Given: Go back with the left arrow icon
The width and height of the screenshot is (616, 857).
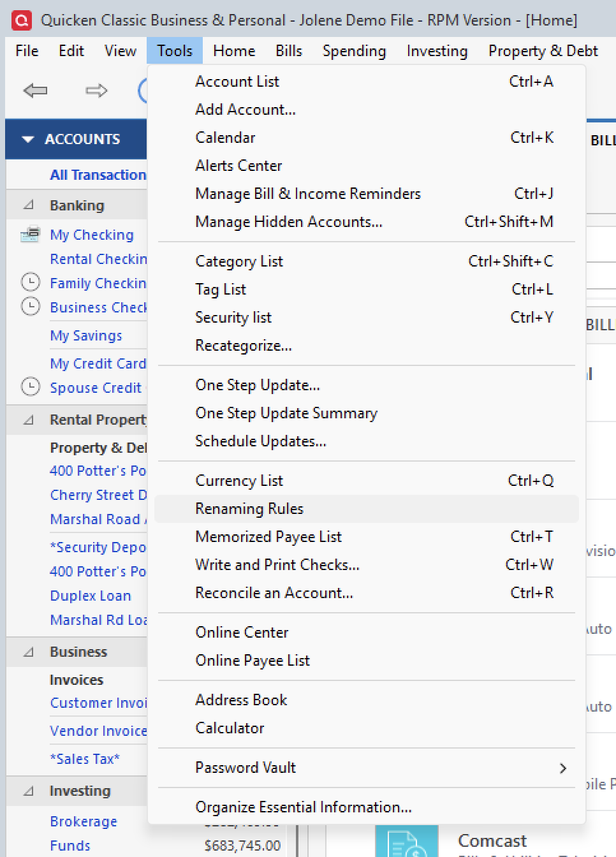Looking at the screenshot, I should (35, 91).
